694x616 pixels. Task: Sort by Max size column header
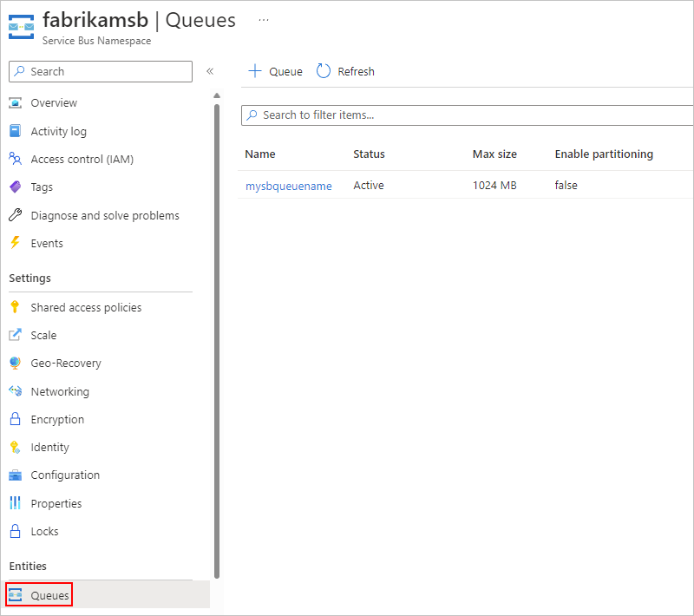(x=494, y=154)
